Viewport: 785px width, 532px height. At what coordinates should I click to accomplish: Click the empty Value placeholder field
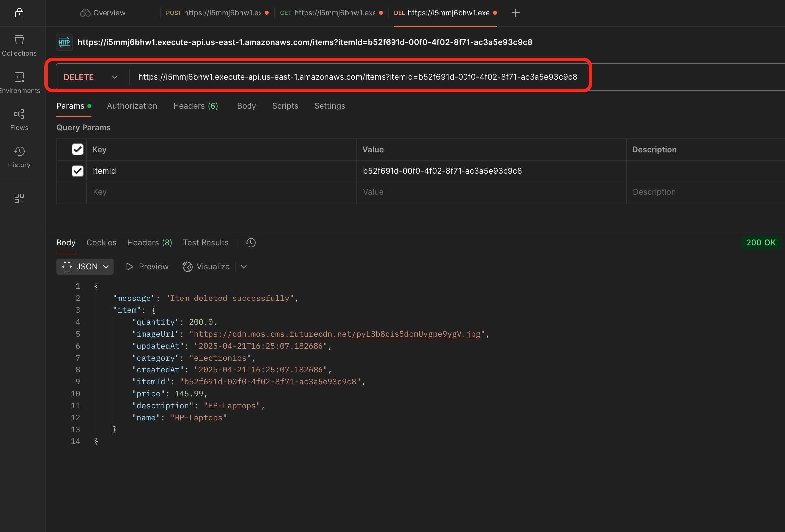tap(491, 192)
